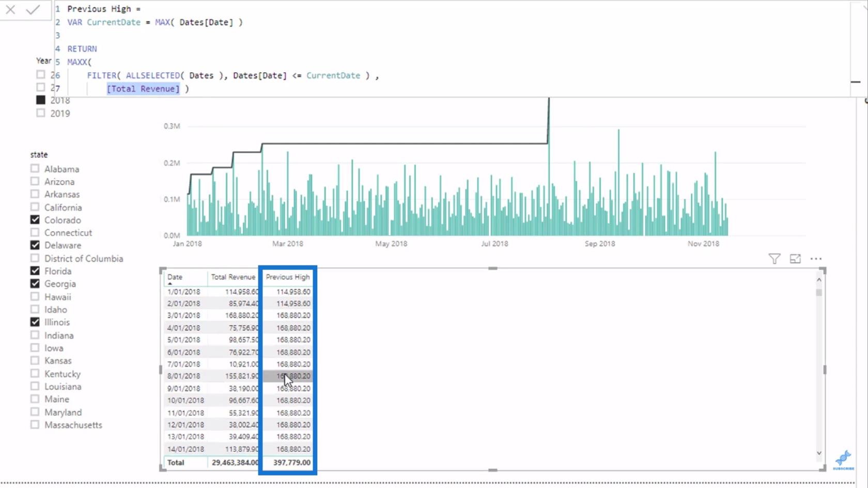The image size is (868, 488).
Task: Check the Idaho state checkbox
Action: click(35, 309)
